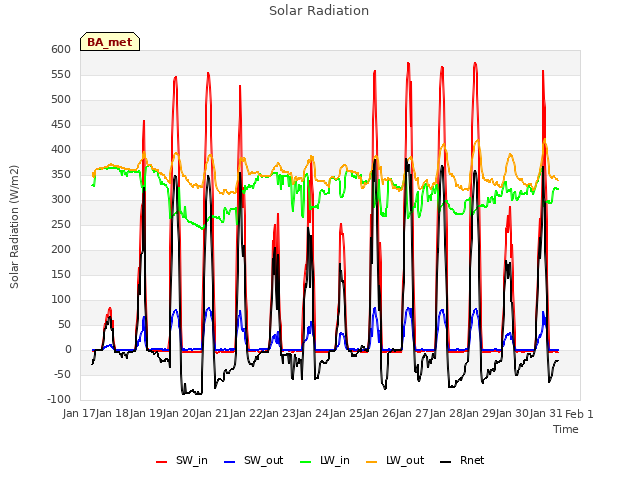Click the Jan 22 x-axis label
Screen dimensions: 640x480
(x=246, y=414)
